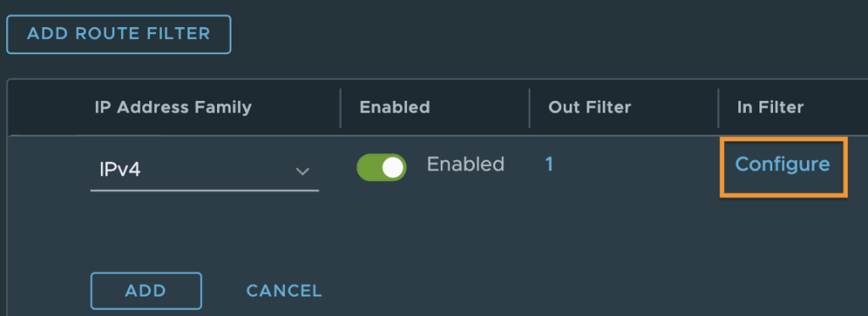Click the empty leading header cell
The height and width of the screenshot is (316, 868).
click(x=48, y=108)
